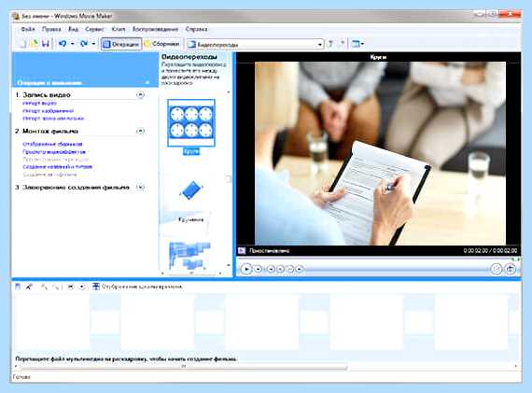Click the Back (rewind to start) preview button
This screenshot has width=532, height=393.
point(271,269)
